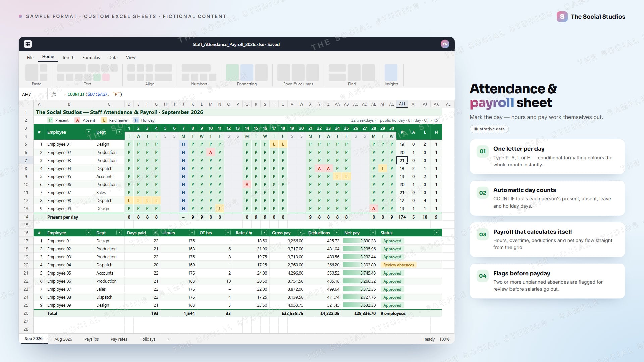Click the total net pay £28,336.70
Viewport: 644px width, 362px height.
tap(365, 313)
